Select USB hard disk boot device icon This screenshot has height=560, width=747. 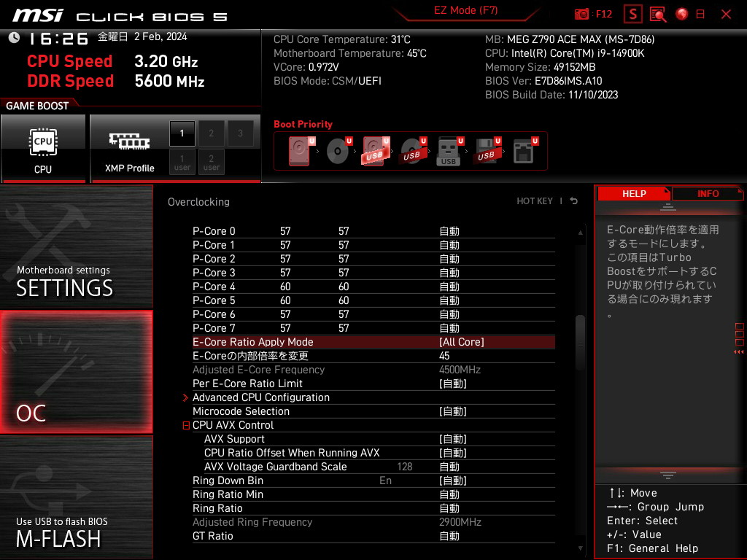tap(376, 151)
